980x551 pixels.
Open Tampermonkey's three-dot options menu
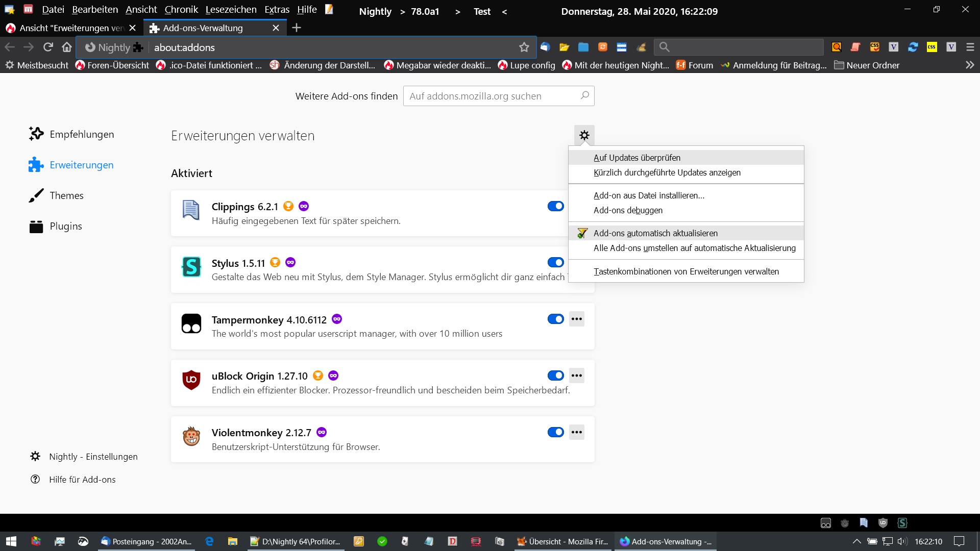tap(577, 319)
